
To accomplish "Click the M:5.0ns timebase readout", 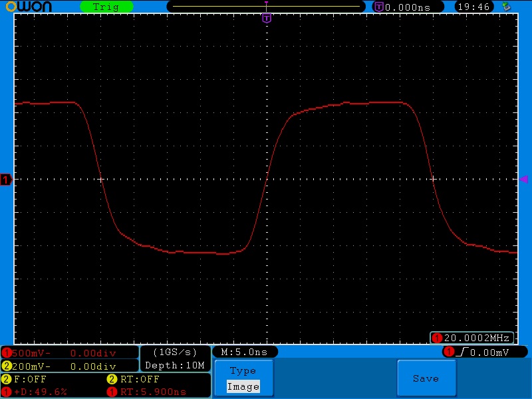I will point(244,352).
